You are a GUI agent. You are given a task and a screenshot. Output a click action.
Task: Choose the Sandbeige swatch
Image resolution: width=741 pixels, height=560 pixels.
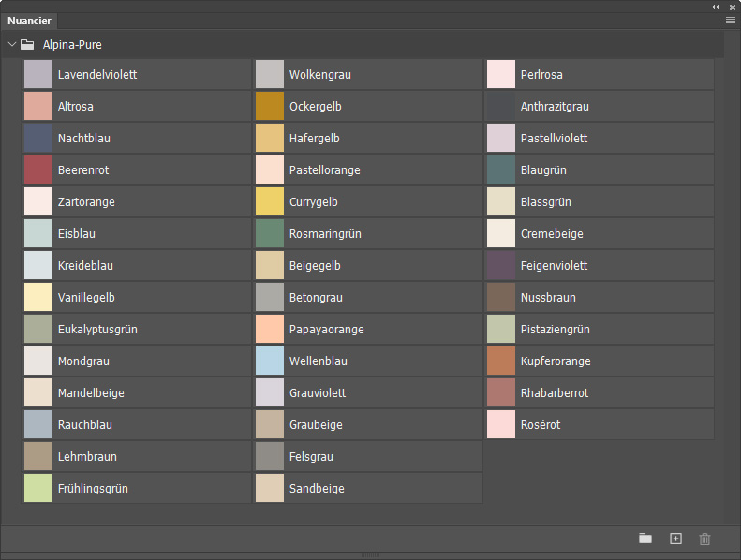pyautogui.click(x=270, y=488)
